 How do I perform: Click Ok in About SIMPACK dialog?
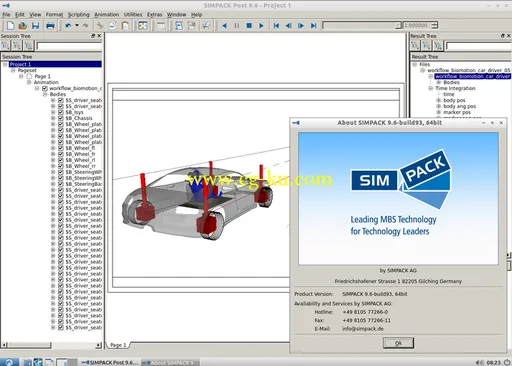click(398, 343)
